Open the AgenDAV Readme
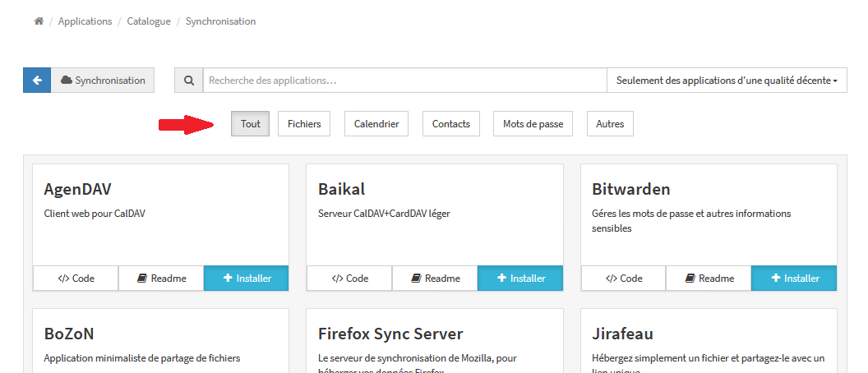This screenshot has height=373, width=868. point(161,279)
